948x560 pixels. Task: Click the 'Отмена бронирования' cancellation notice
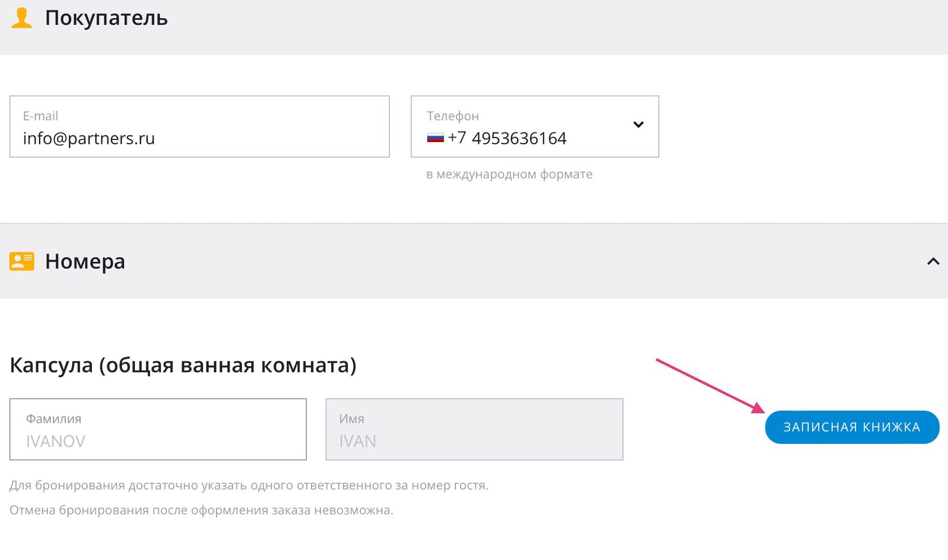201,510
